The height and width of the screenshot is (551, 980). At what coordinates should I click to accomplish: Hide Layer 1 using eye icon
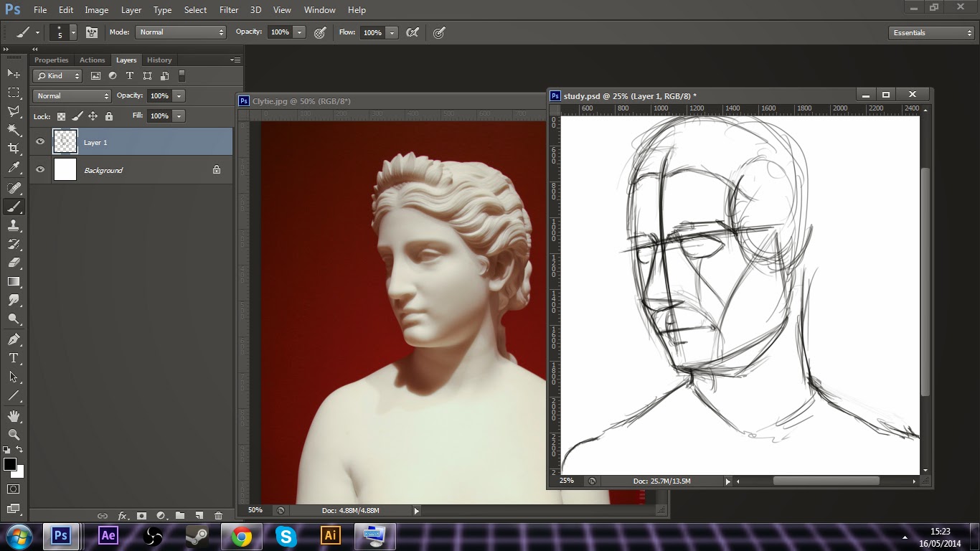pos(40,142)
